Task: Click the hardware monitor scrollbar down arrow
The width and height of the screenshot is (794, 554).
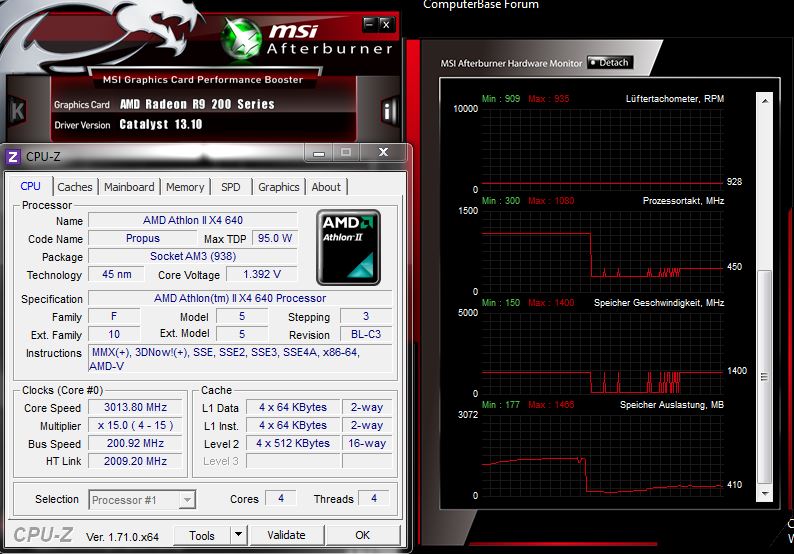Action: 765,493
